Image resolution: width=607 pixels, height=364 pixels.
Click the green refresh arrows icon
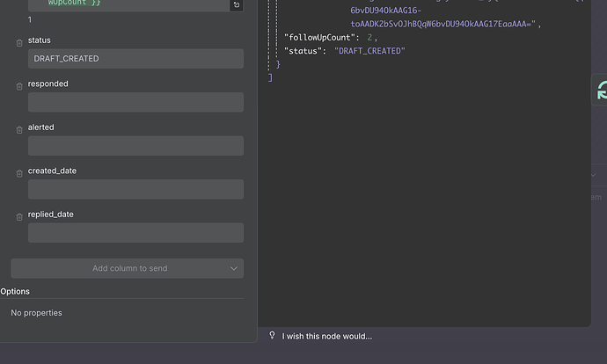coord(602,91)
